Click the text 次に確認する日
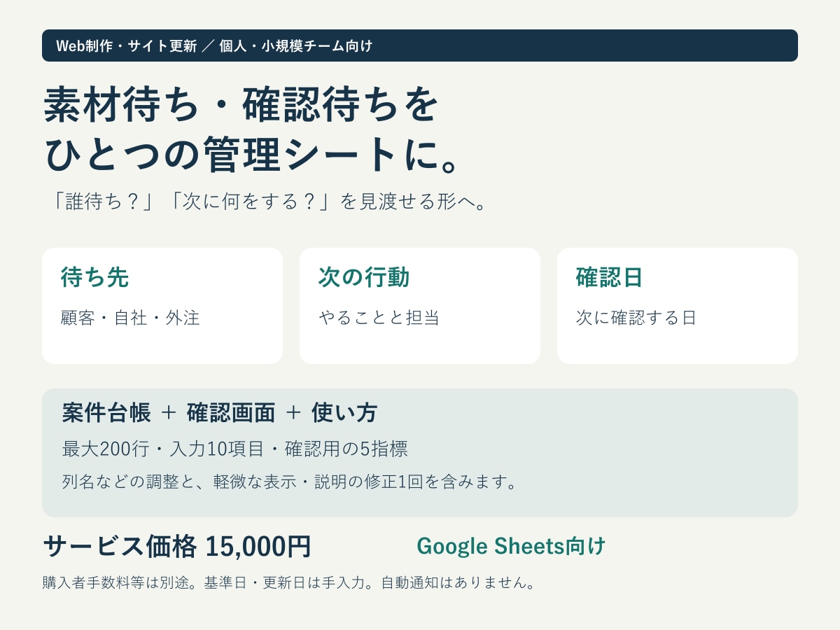 (x=636, y=318)
